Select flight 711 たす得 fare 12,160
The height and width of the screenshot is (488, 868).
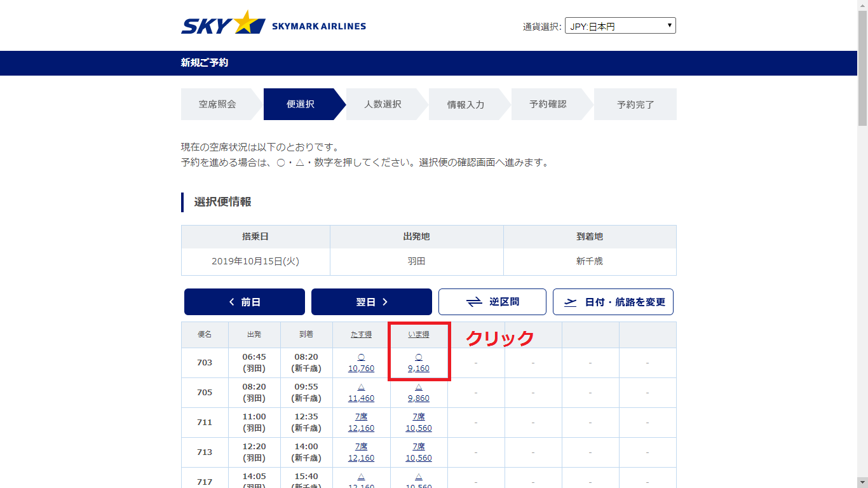[361, 428]
